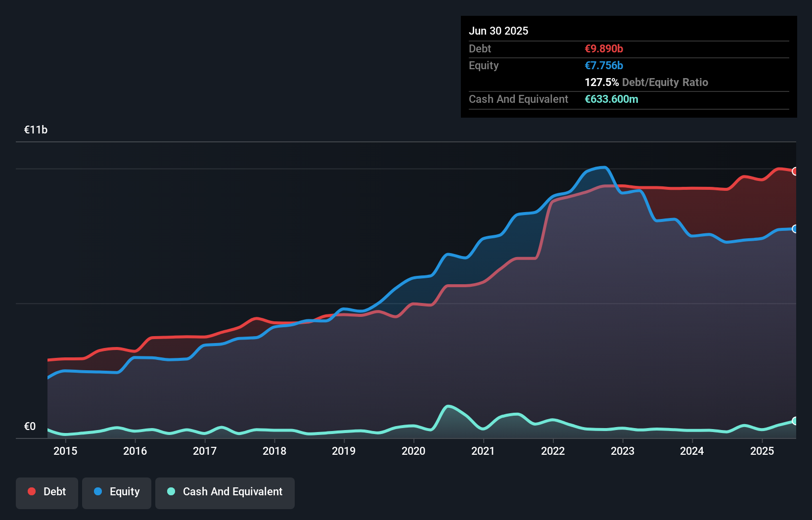Screen dimensions: 812x520
Task: Click the teal Cash legend dot
Action: [171, 491]
